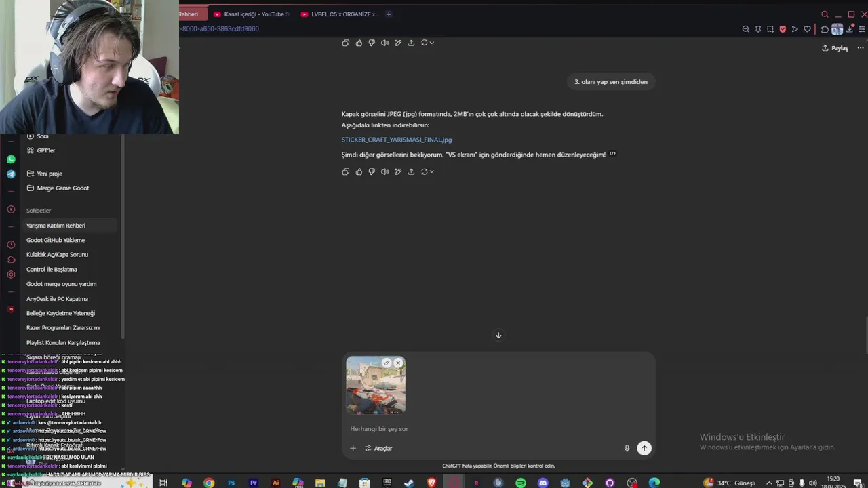Take a snapshot with the toolbar icon

[x=770, y=29]
